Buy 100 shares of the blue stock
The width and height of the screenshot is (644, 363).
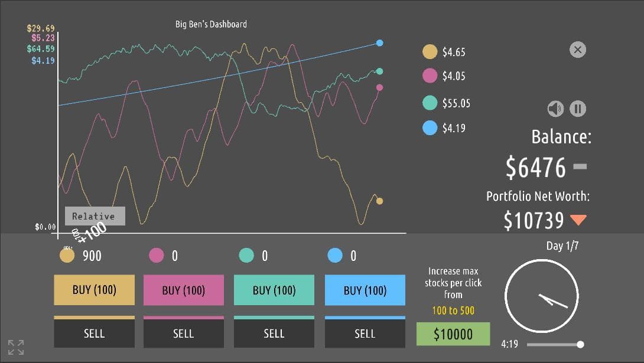coord(365,290)
